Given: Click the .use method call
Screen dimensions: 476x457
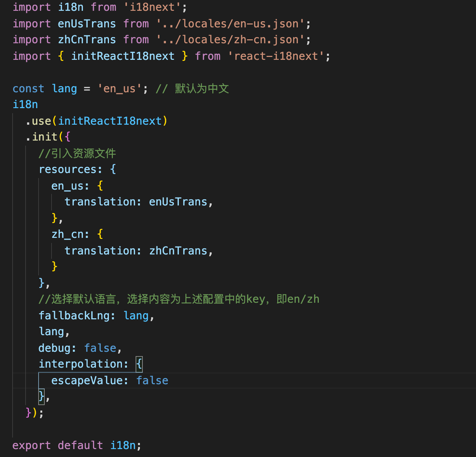Looking at the screenshot, I should pos(40,121).
